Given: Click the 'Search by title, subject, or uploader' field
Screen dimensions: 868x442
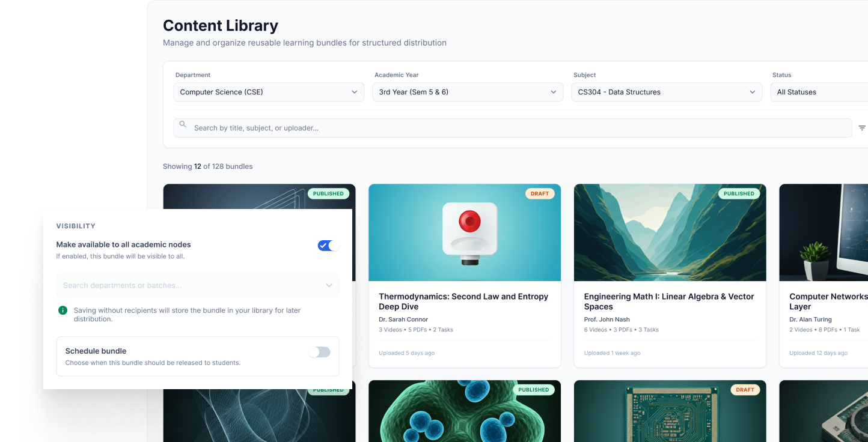Looking at the screenshot, I should [421, 127].
